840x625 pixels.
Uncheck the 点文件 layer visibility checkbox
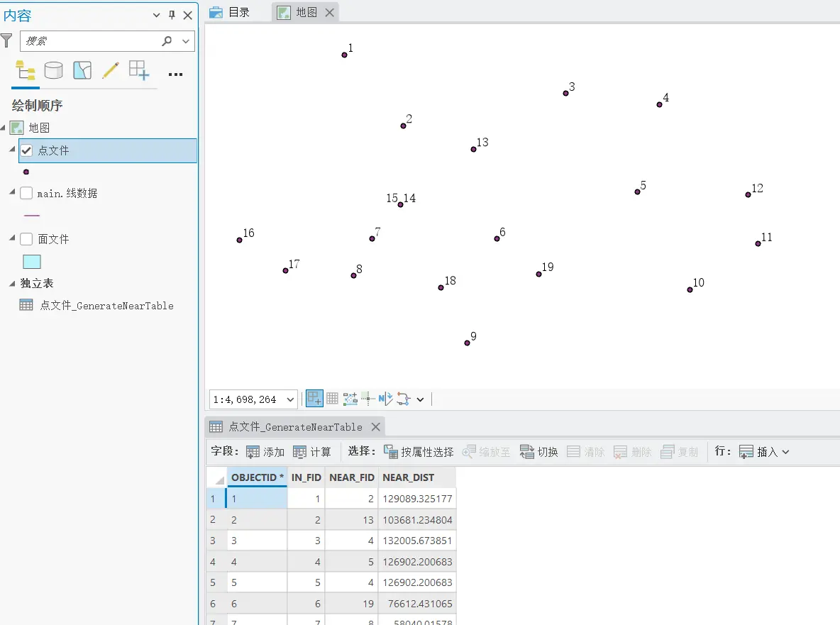[x=27, y=150]
